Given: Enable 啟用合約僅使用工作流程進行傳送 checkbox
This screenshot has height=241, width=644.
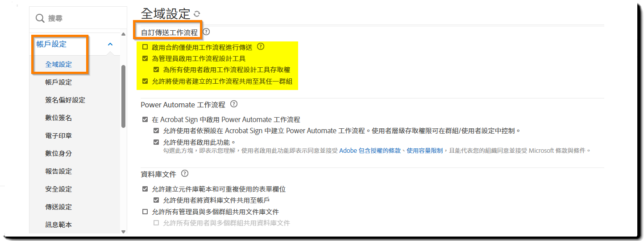Looking at the screenshot, I should 145,47.
